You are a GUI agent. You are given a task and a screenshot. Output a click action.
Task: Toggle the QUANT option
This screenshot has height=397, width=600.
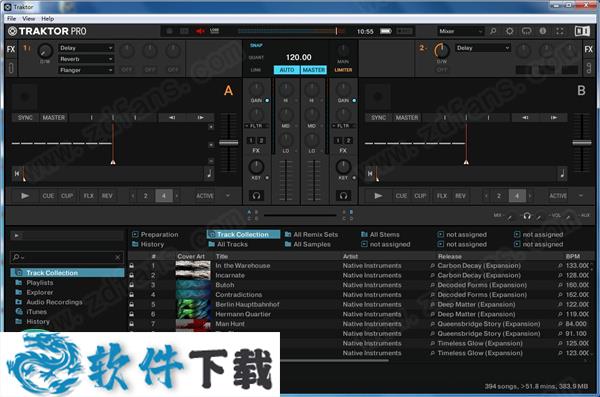[256, 57]
